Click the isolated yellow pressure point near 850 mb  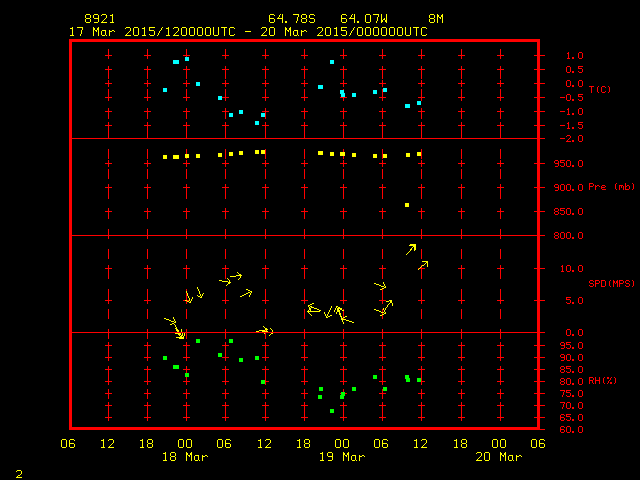coord(407,205)
